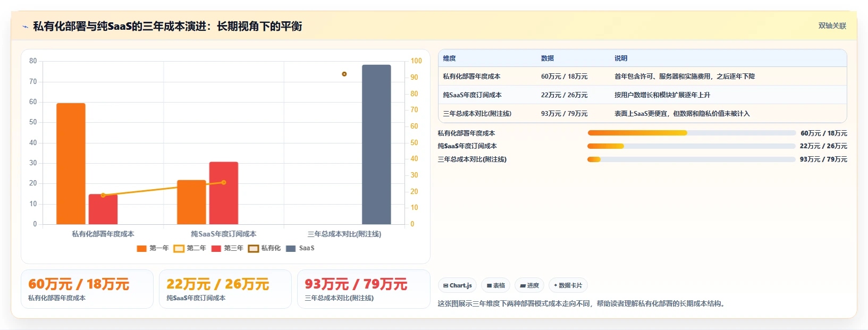Click the table cell 22万元 / 26万元
This screenshot has height=330, width=868.
(x=564, y=95)
